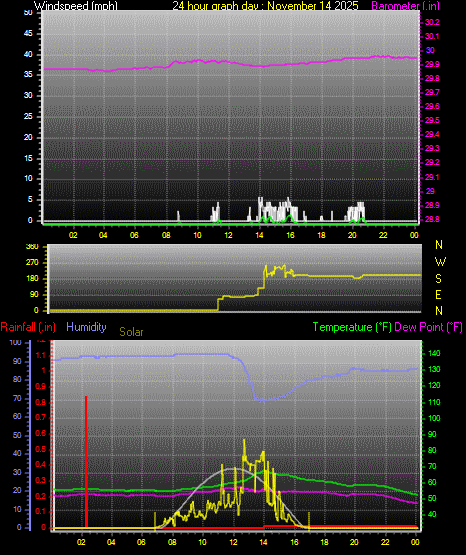
Task: Click the 45 value on windspeed axis
Action: click(x=28, y=33)
